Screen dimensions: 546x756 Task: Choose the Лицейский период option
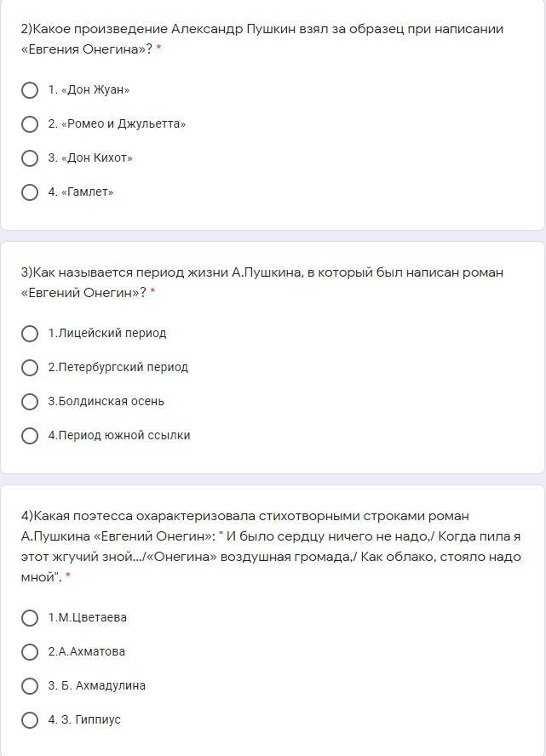click(x=30, y=334)
